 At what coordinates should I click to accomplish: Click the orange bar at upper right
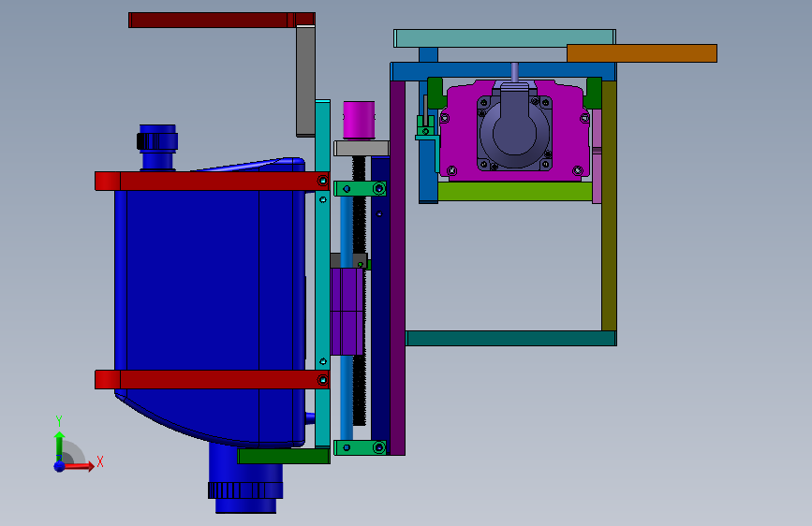pos(642,53)
